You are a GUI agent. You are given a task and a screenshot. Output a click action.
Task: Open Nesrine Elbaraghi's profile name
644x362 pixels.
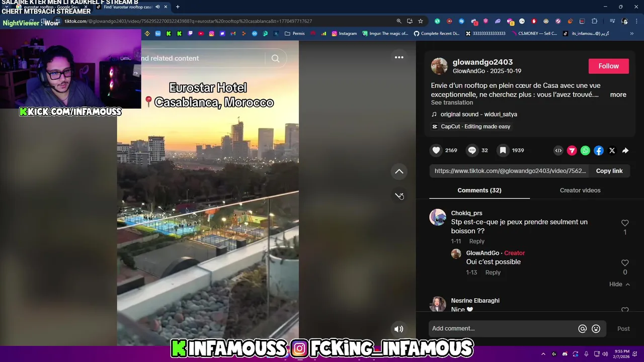[475, 301]
